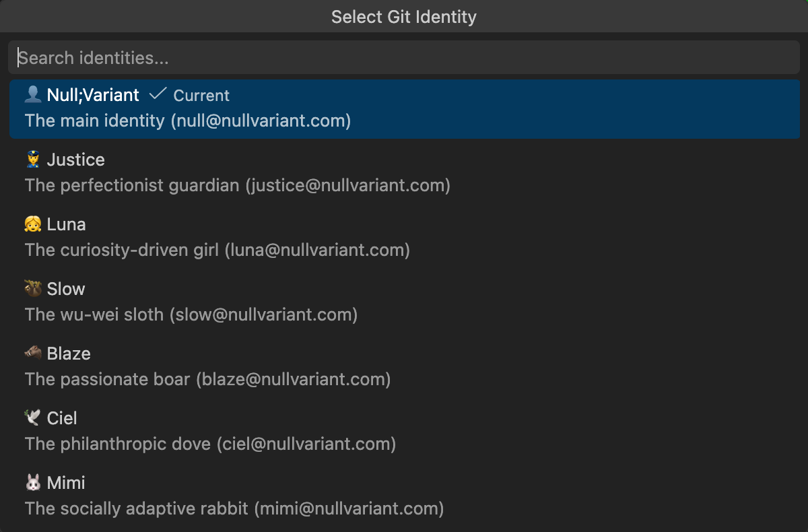Select the Mimi identity name
The height and width of the screenshot is (532, 808).
pos(66,483)
